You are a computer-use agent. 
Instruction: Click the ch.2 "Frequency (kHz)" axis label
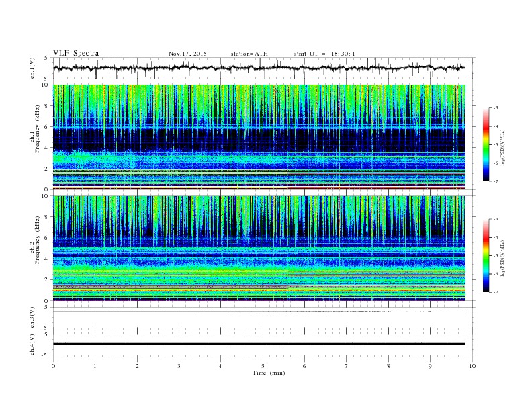pos(38,239)
